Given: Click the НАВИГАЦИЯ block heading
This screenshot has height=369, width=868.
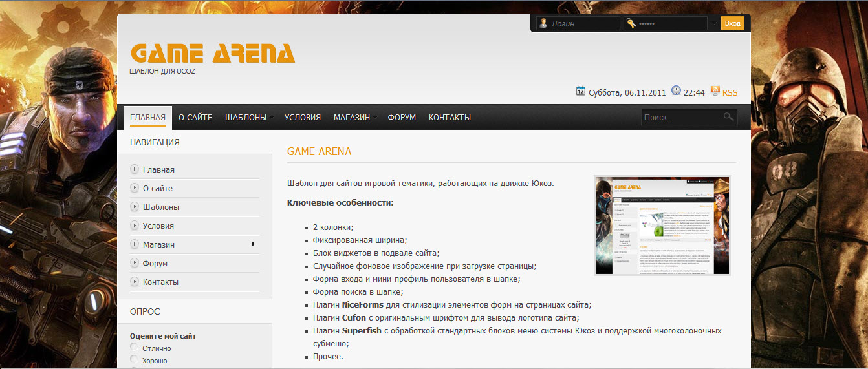Looking at the screenshot, I should pyautogui.click(x=155, y=142).
